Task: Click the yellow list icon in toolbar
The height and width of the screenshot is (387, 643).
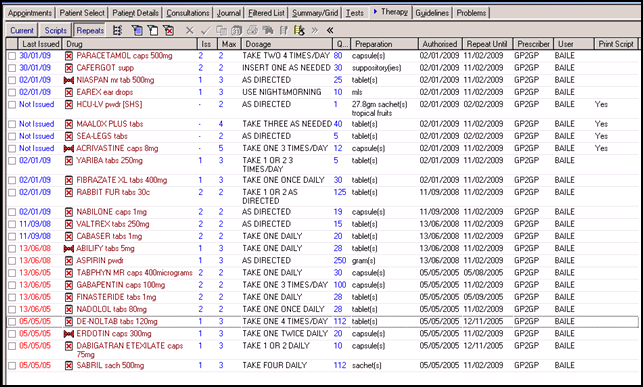Action: (x=299, y=30)
